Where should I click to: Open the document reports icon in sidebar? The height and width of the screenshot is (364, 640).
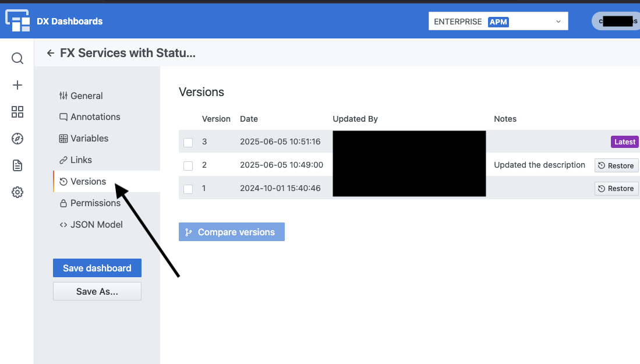click(x=17, y=165)
